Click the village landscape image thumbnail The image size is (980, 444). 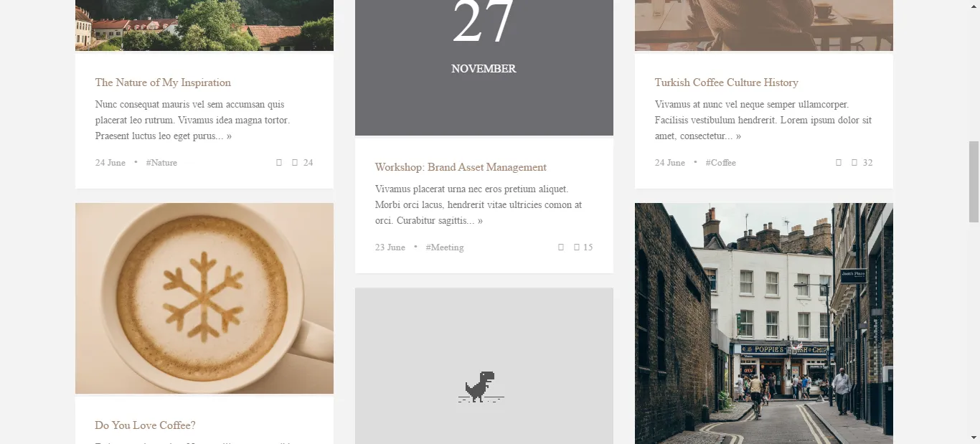pyautogui.click(x=204, y=25)
